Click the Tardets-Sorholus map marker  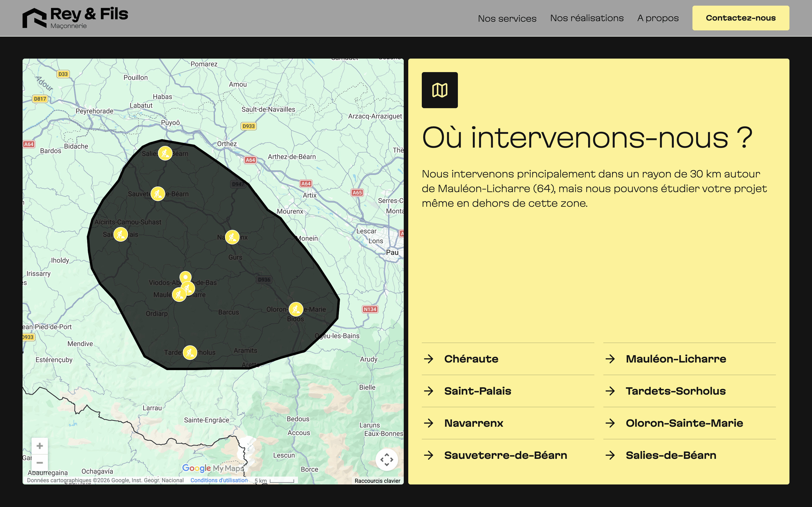pyautogui.click(x=190, y=352)
